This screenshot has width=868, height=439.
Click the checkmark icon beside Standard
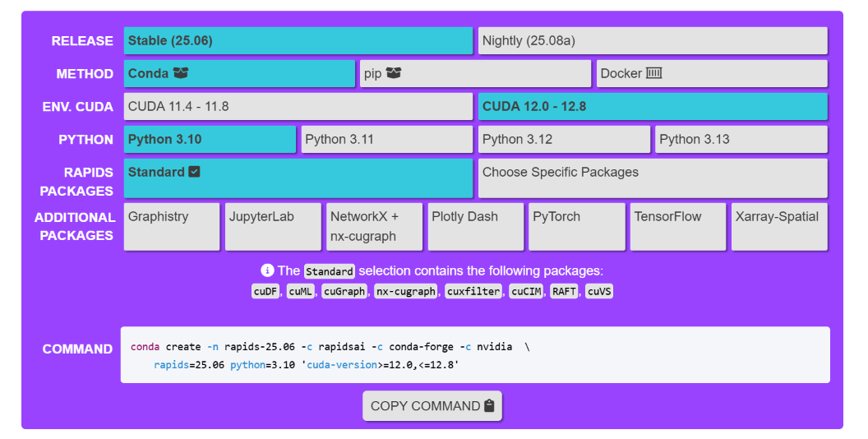(x=194, y=172)
